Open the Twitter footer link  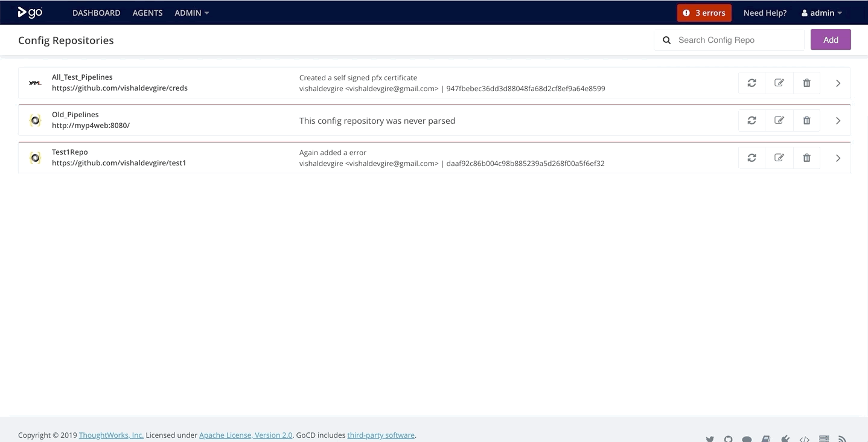[x=710, y=440]
